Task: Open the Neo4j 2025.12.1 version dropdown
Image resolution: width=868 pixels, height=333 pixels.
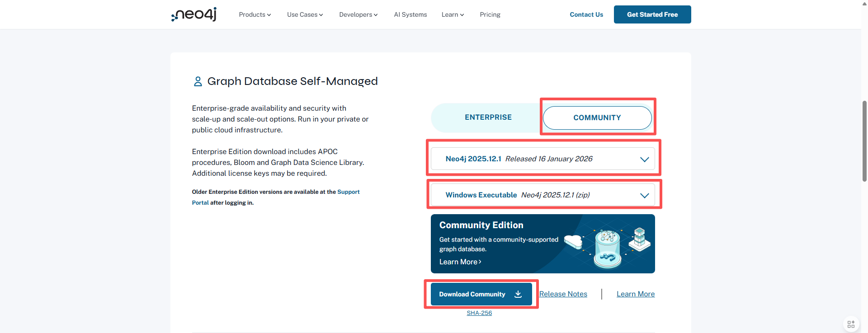Action: [542, 159]
